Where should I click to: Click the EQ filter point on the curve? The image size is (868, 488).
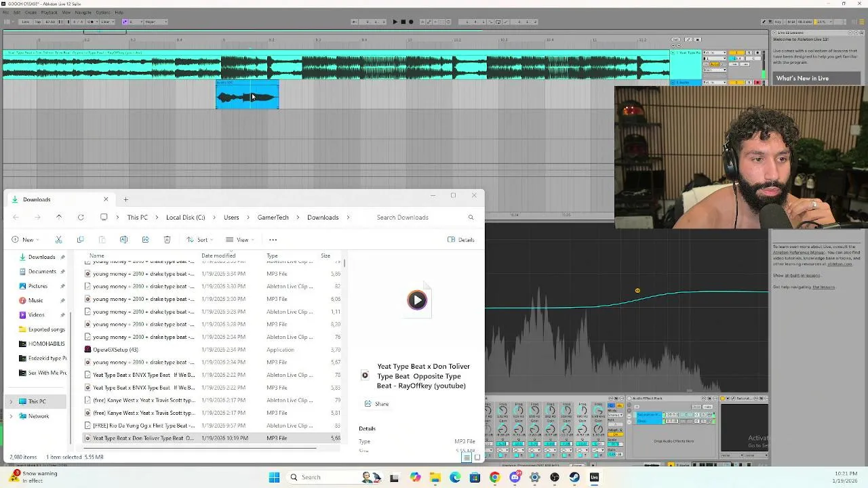637,291
